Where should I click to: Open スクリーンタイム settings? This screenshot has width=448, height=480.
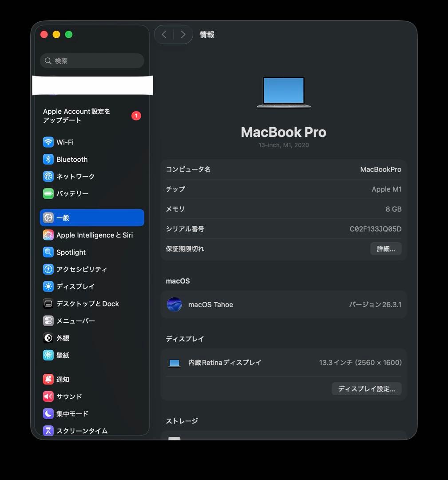tap(81, 430)
